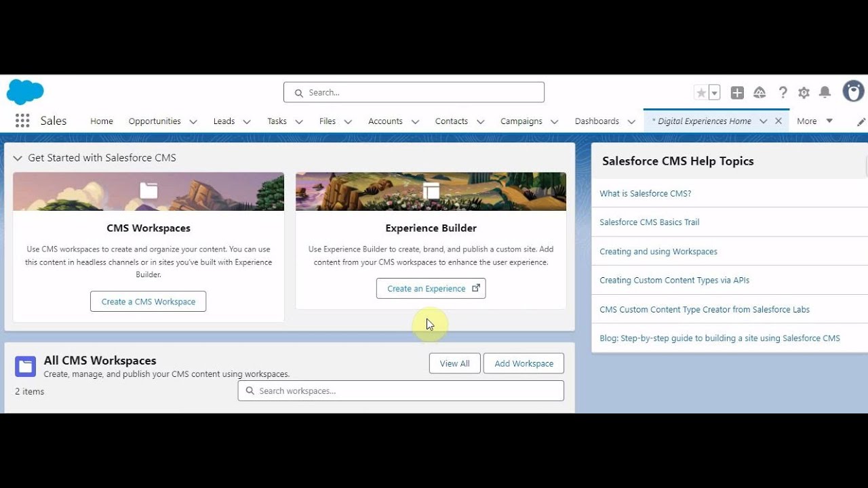Open Salesforce CMS Basics Trail link
This screenshot has height=488, width=868.
649,222
